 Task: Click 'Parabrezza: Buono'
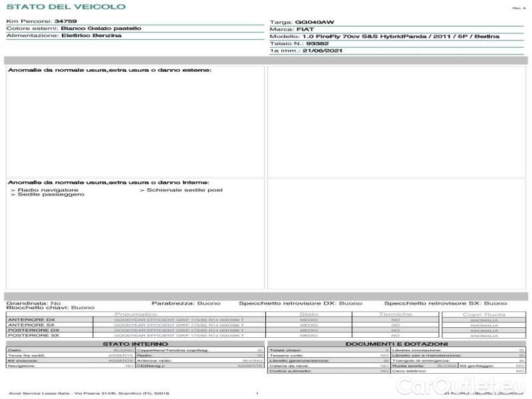tap(186, 303)
